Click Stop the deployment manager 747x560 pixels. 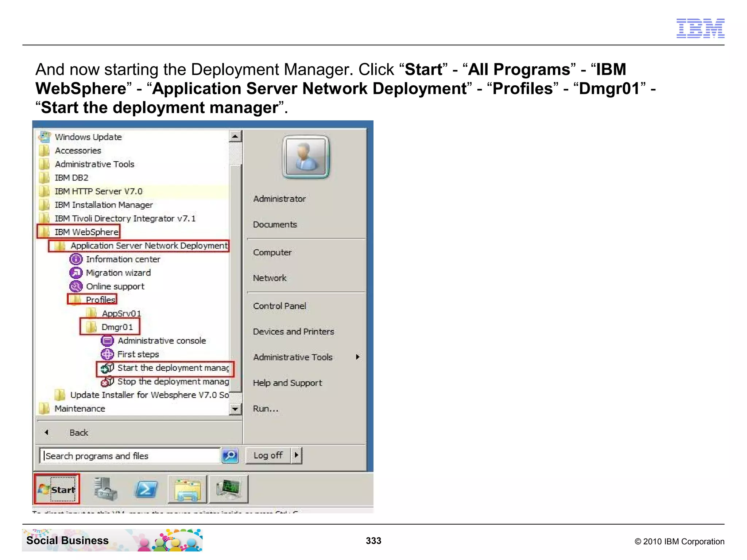pyautogui.click(x=165, y=382)
